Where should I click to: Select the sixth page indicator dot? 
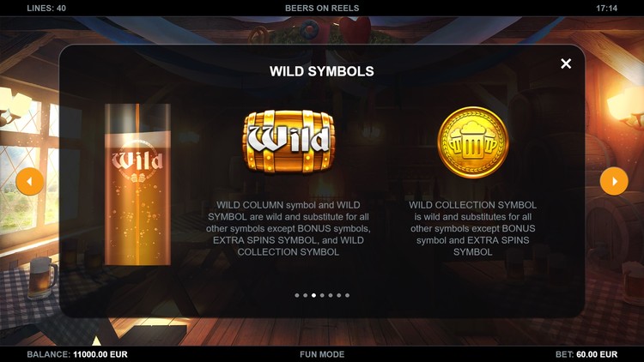(339, 295)
